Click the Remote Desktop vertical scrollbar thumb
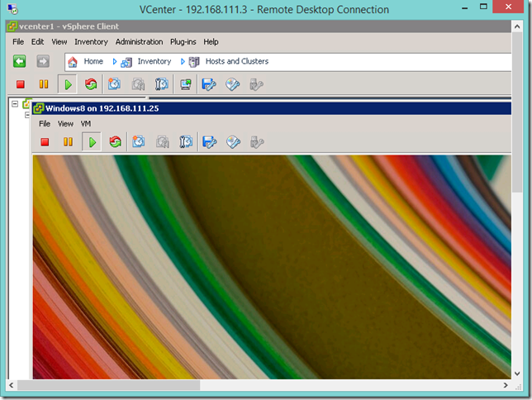The height and width of the screenshot is (400, 532). point(517,112)
